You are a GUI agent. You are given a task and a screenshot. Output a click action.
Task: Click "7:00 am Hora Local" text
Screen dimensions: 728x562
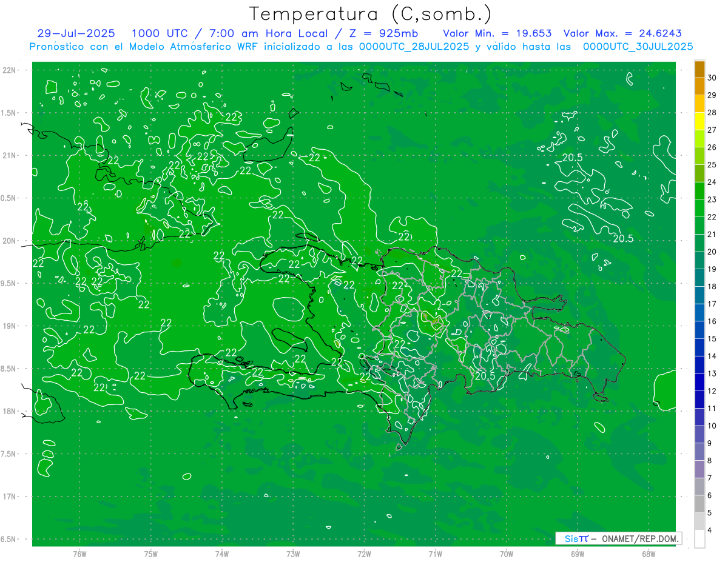(x=268, y=33)
